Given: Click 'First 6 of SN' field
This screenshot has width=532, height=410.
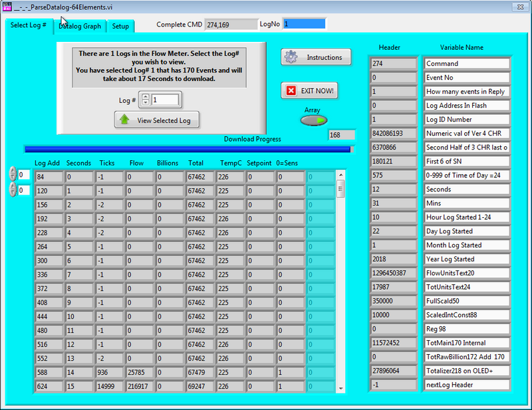Looking at the screenshot, I should (x=467, y=161).
